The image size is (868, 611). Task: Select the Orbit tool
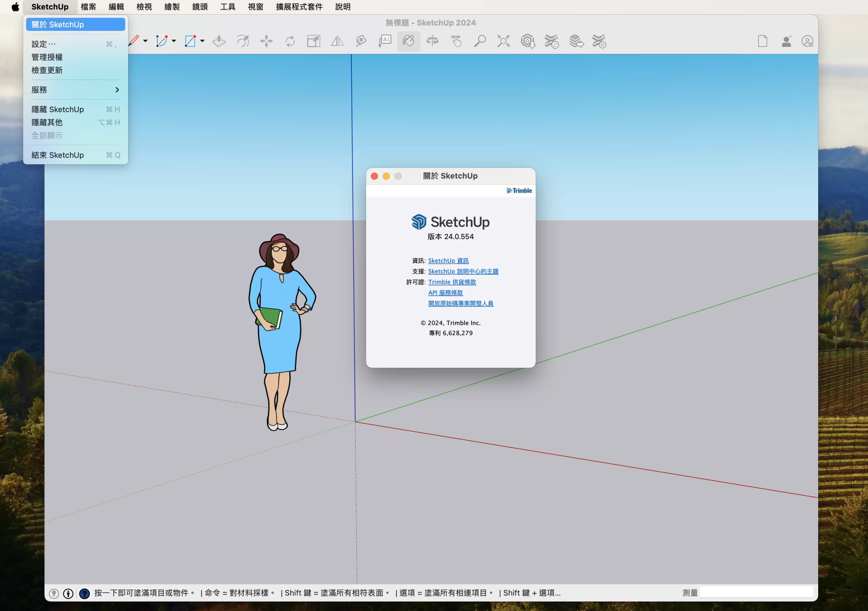coord(432,41)
